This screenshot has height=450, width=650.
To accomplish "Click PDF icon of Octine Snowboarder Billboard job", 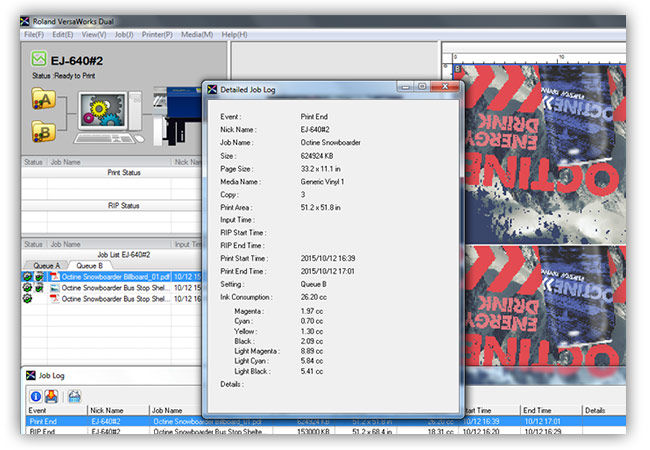I will [x=55, y=276].
